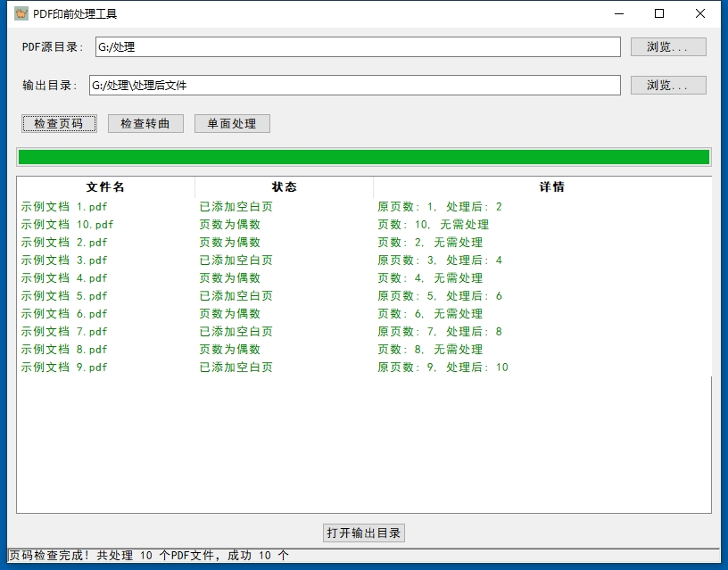The height and width of the screenshot is (570, 728).
Task: Click 浏览 button for 输出目录
Action: [x=668, y=86]
